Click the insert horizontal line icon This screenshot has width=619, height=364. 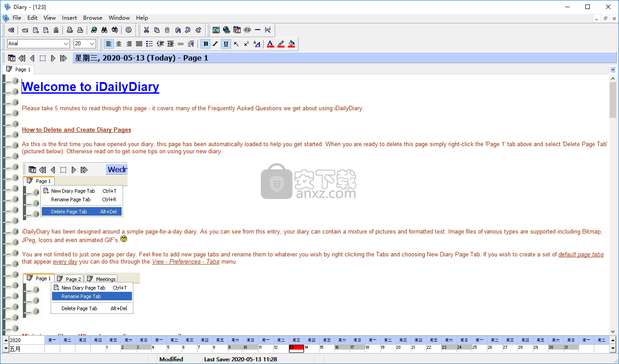(x=257, y=30)
